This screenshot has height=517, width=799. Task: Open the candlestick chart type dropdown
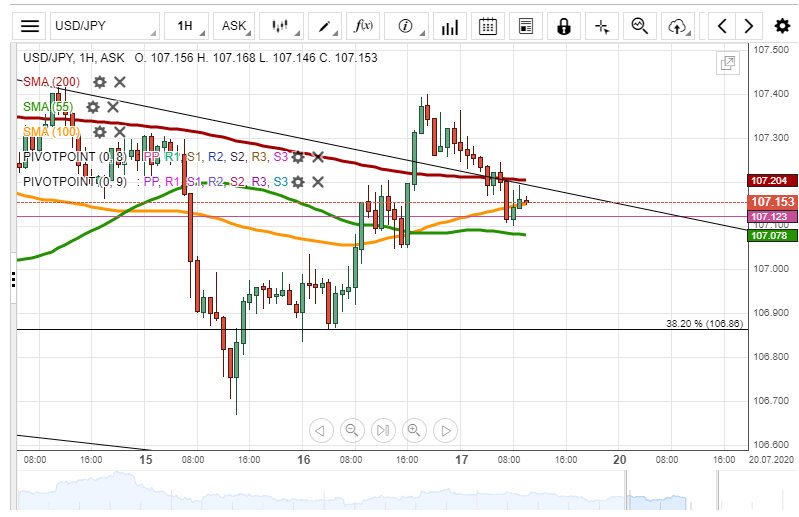281,26
